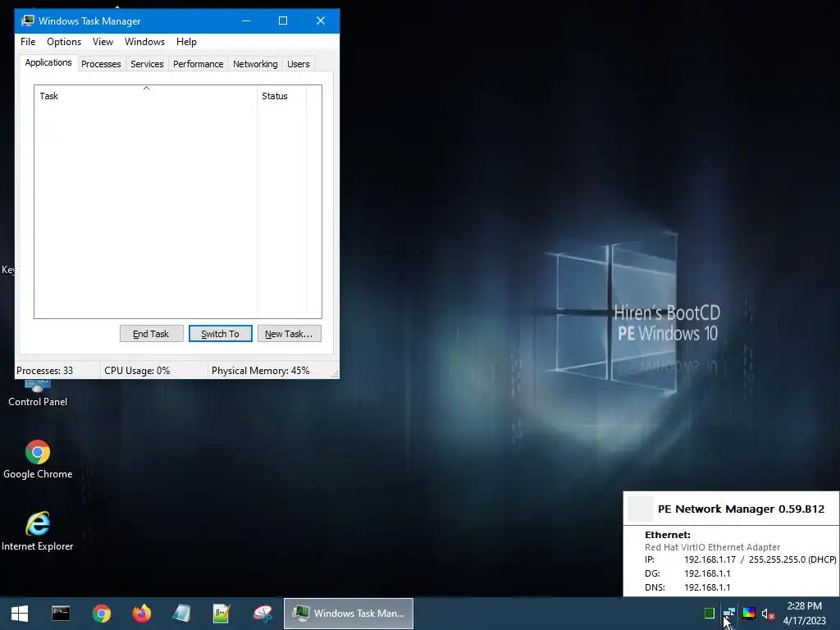Click the muted volume tray icon
The image size is (840, 630).
click(x=768, y=614)
